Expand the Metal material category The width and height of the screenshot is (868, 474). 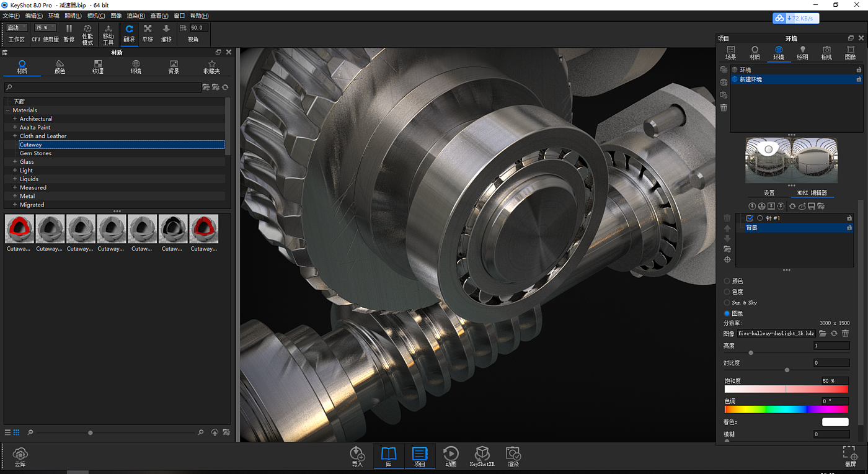tap(15, 196)
